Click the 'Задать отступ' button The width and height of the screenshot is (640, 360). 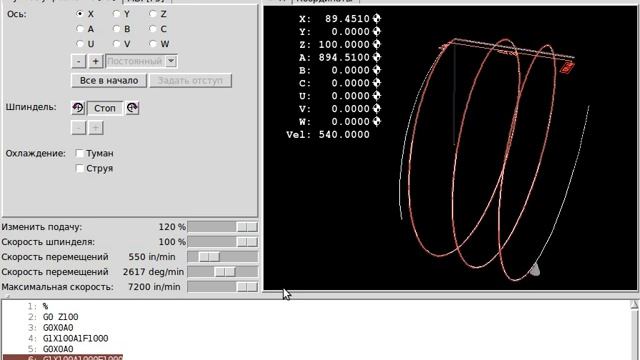pyautogui.click(x=191, y=80)
